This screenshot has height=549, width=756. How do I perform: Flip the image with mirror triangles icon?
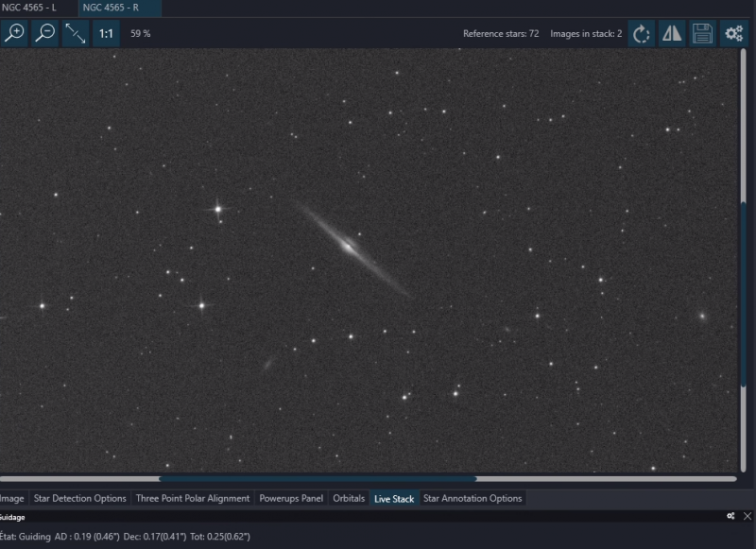672,34
